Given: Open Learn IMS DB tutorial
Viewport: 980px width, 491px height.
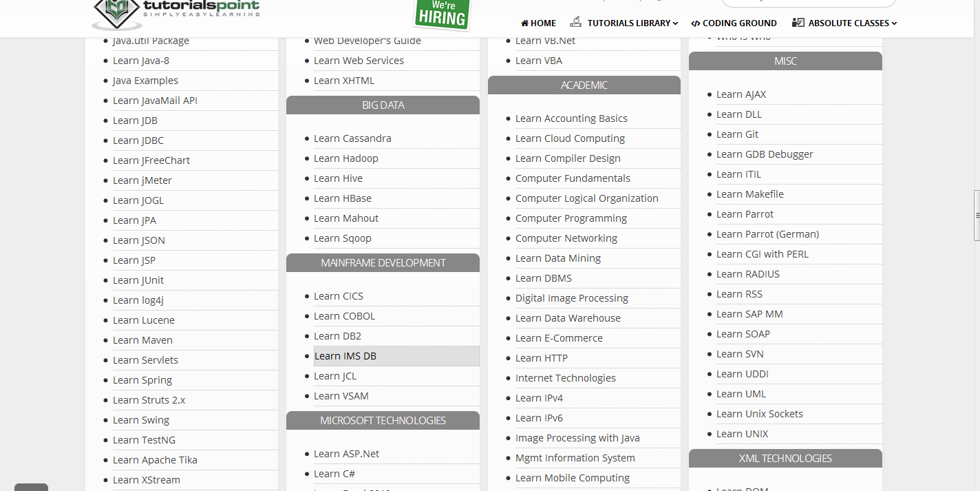Looking at the screenshot, I should click(x=345, y=356).
